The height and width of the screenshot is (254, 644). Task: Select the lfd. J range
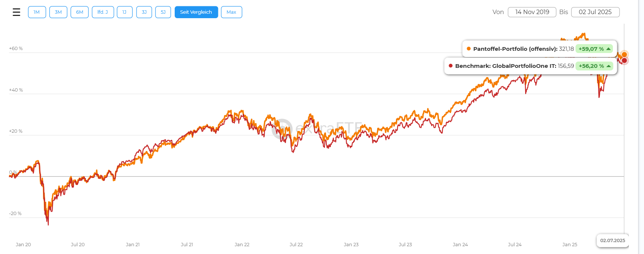pos(103,12)
